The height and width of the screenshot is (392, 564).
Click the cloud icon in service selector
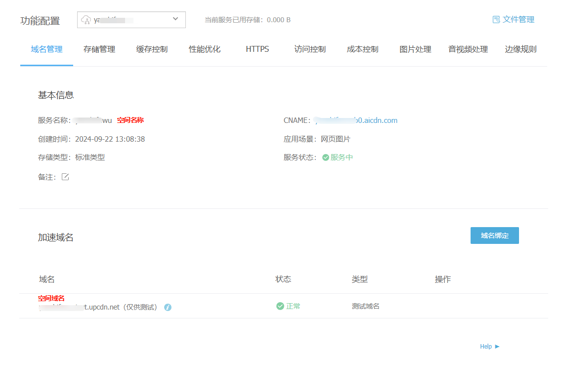pos(86,20)
